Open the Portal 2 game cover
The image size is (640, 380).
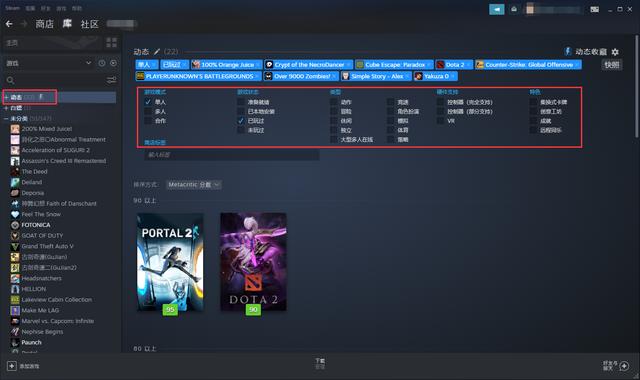[x=170, y=262]
